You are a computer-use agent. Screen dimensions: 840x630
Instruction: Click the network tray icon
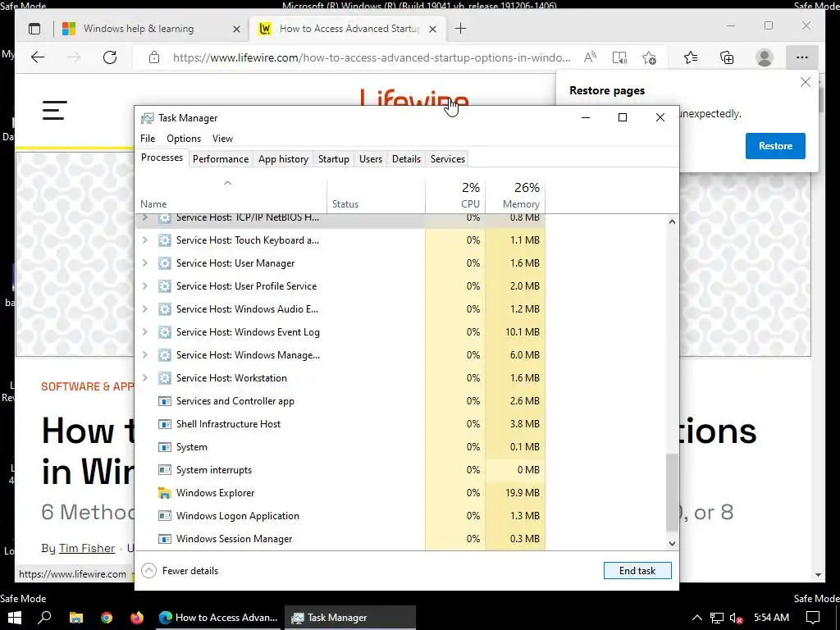[717, 618]
